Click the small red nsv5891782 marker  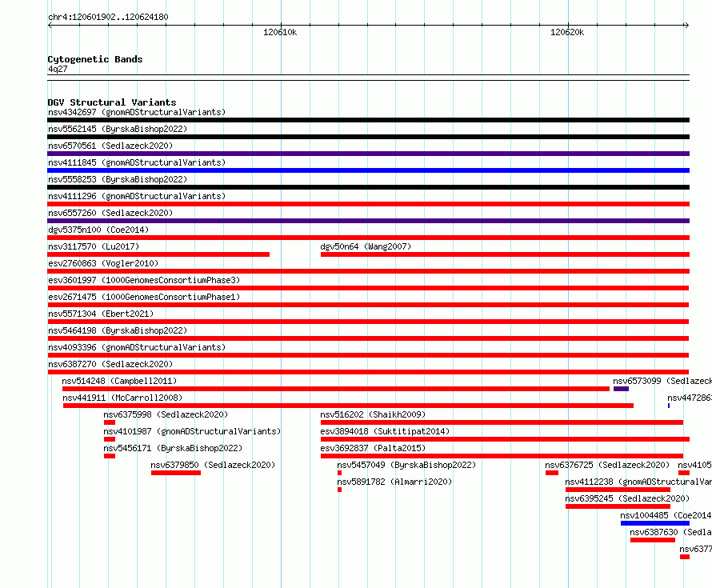pyautogui.click(x=340, y=490)
